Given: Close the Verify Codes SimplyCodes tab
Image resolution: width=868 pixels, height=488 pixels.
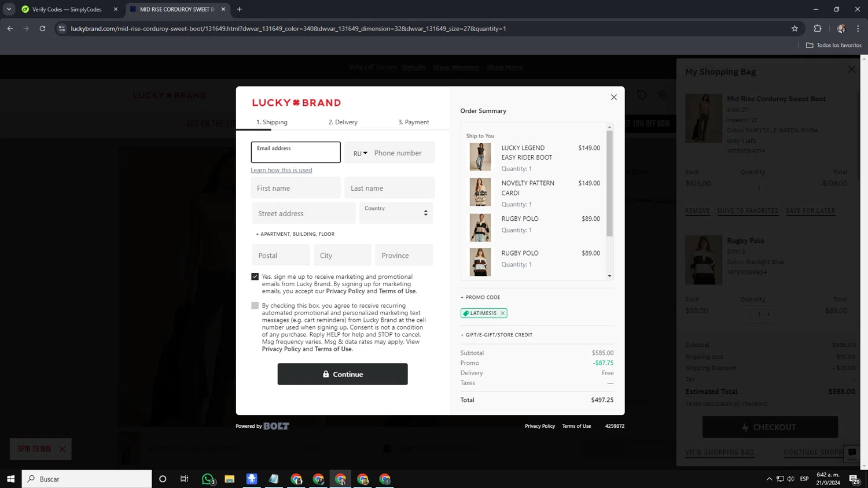Looking at the screenshot, I should (116, 9).
